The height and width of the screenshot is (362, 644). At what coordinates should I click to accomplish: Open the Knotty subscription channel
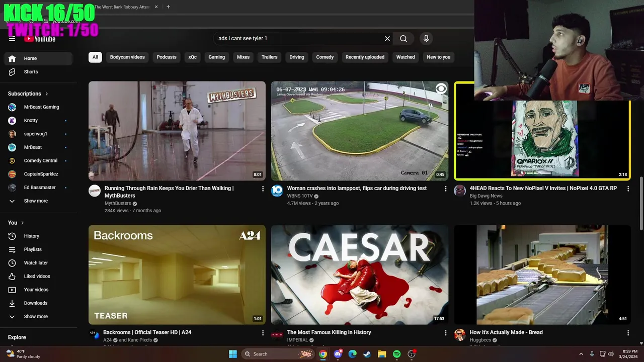[39, 121]
